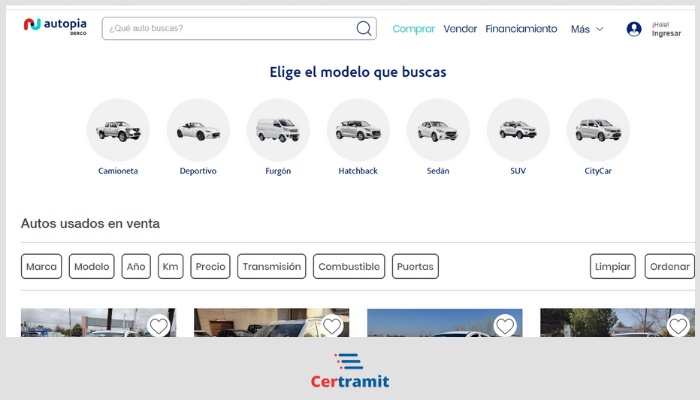Click the search magnifier icon
700x400 pixels.
363,29
